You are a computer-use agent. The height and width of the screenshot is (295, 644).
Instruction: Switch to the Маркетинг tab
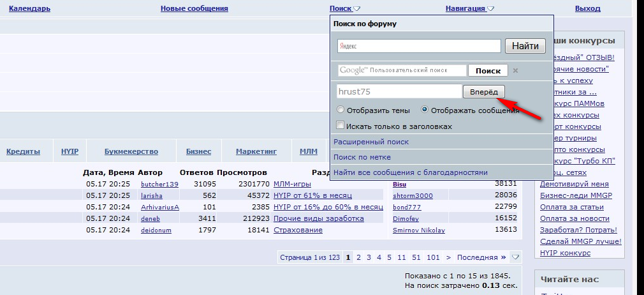click(256, 152)
